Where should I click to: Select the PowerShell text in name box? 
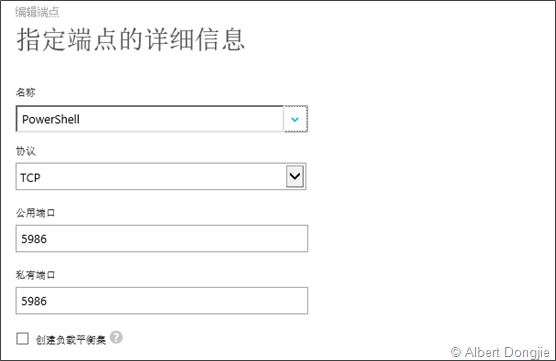51,120
